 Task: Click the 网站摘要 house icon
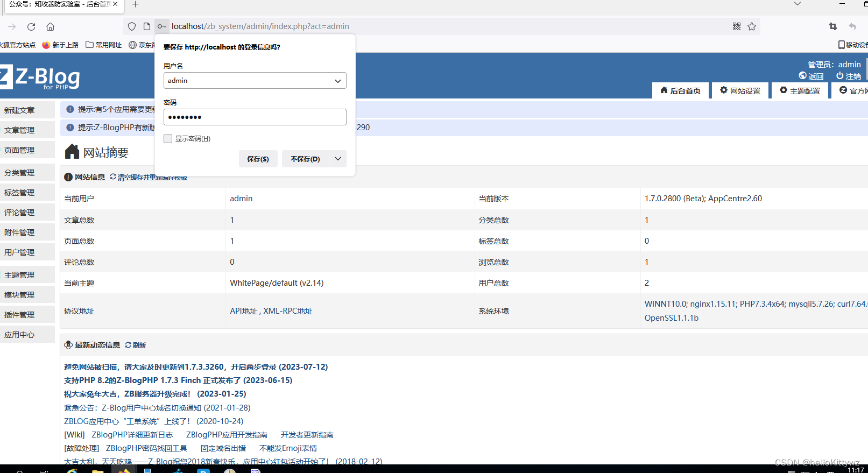click(x=72, y=152)
